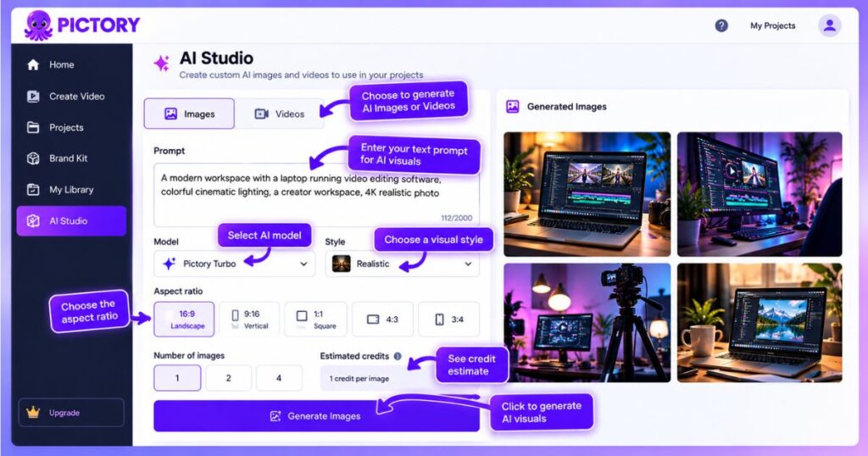
Task: Click the Projects folder icon
Action: coord(33,127)
